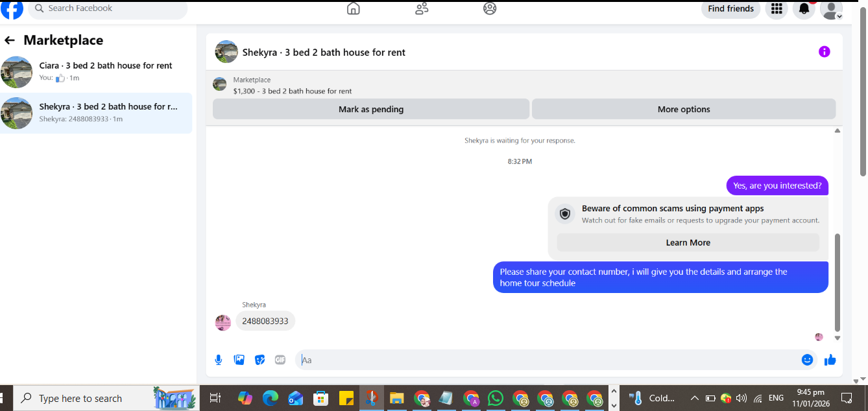
Task: Click the Windows taskbar search box
Action: 106,398
